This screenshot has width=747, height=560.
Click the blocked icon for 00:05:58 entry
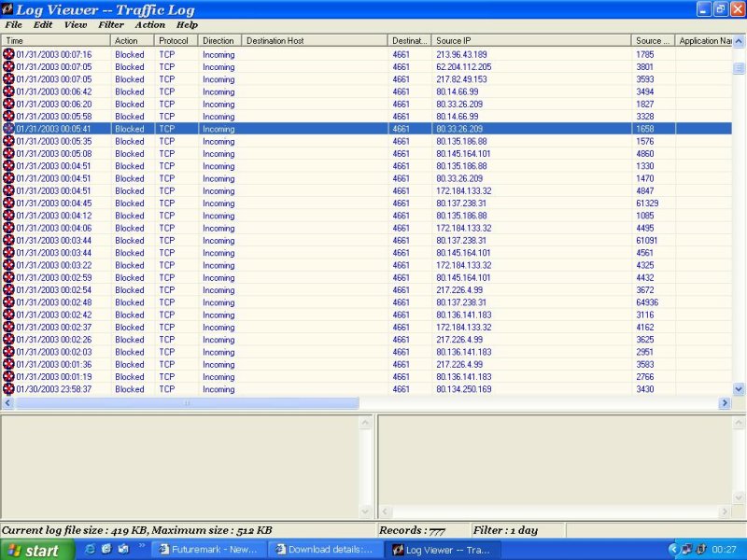8,116
